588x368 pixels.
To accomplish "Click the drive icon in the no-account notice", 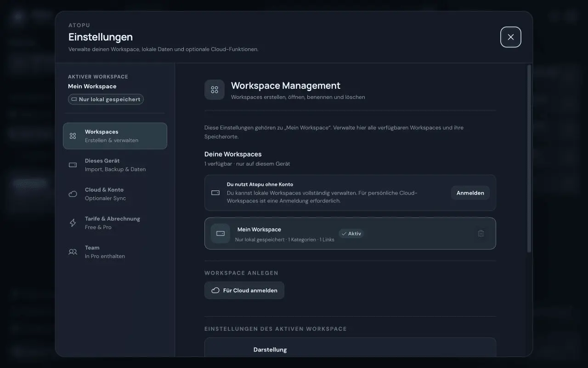I will [x=215, y=193].
